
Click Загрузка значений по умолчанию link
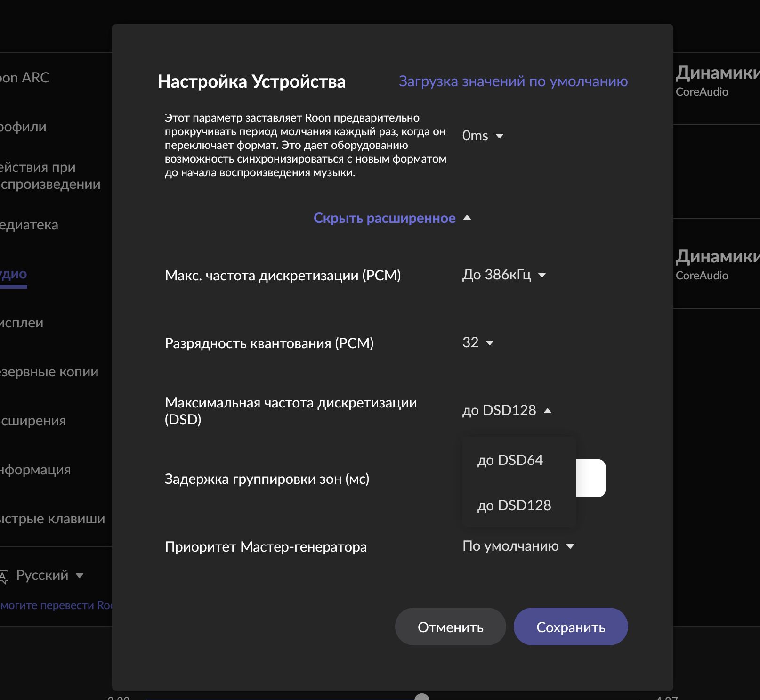click(513, 81)
